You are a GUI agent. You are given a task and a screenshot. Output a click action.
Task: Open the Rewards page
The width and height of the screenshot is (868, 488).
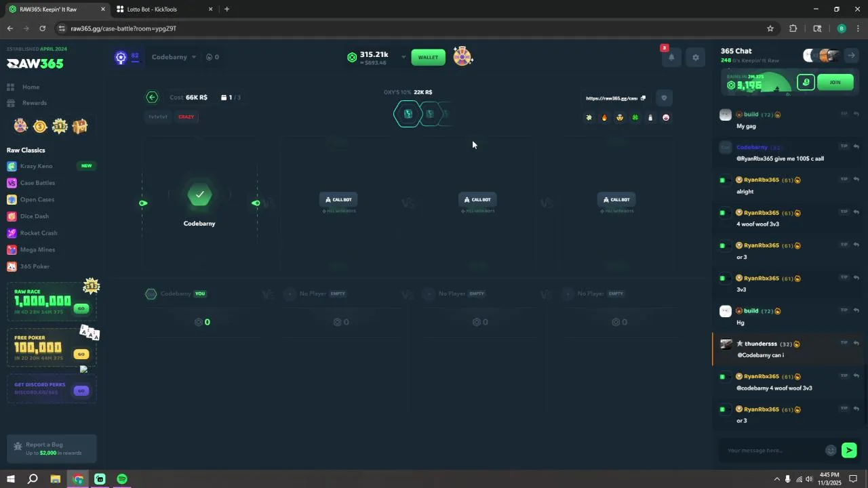click(x=34, y=103)
